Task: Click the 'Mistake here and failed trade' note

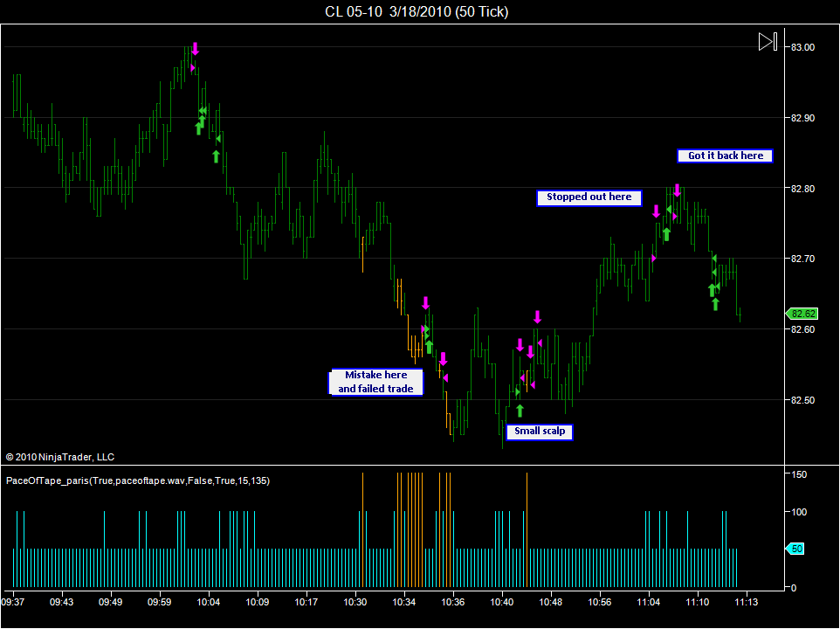Action: pos(375,382)
